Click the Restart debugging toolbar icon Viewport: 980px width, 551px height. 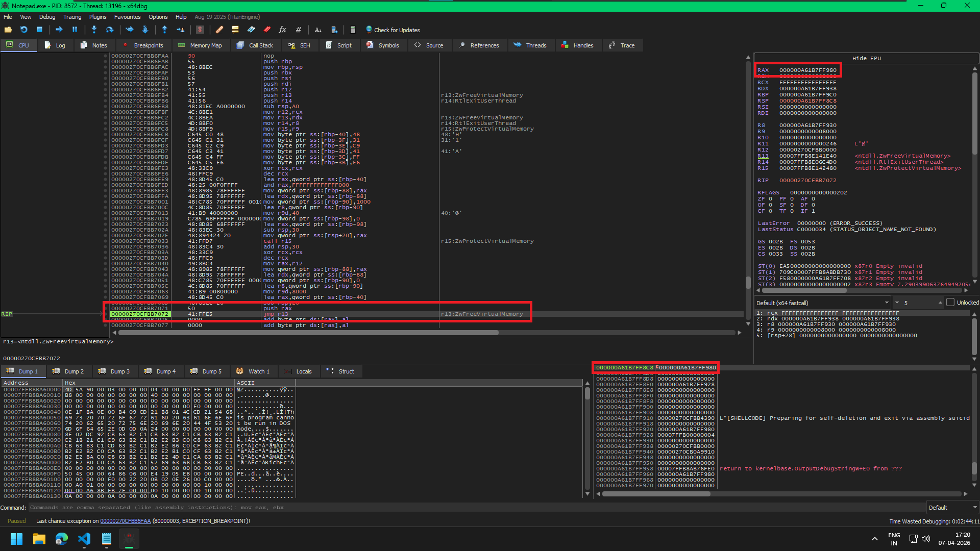pyautogui.click(x=23, y=30)
